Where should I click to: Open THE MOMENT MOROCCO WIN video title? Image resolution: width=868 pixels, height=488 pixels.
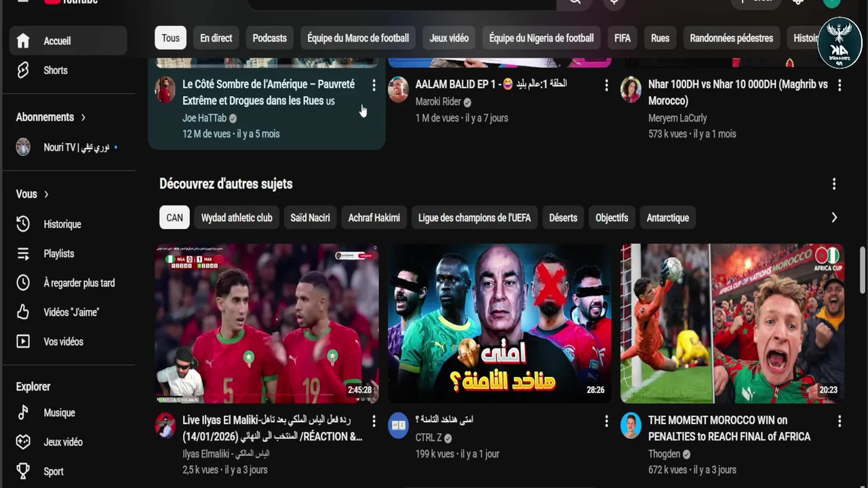point(729,428)
